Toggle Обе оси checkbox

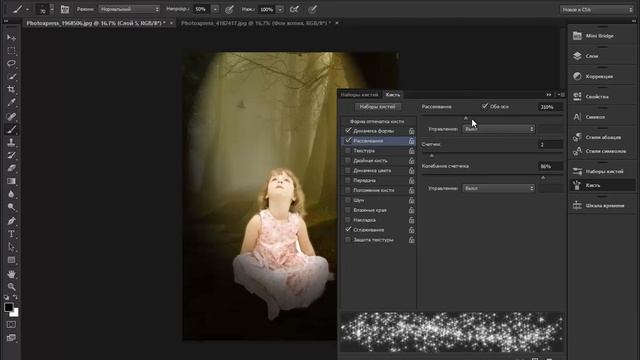[484, 106]
